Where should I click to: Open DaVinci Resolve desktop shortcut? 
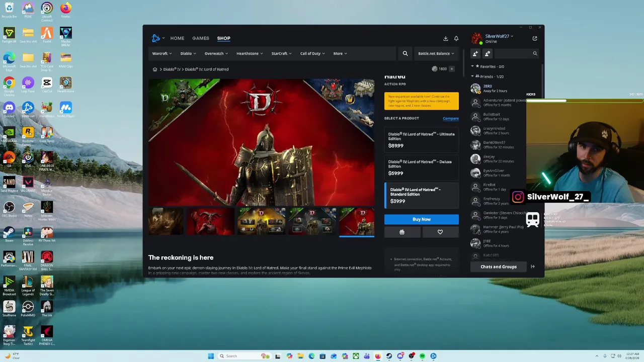28,234
